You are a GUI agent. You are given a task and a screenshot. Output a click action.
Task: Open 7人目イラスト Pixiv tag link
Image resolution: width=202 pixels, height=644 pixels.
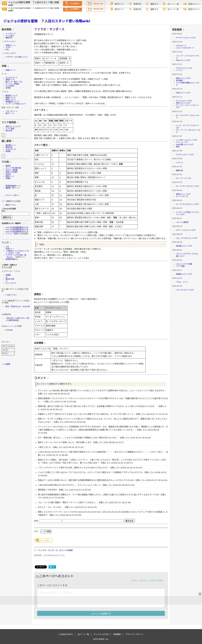11,295
